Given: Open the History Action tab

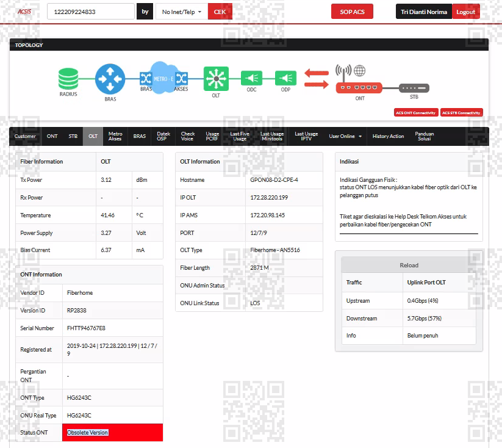Looking at the screenshot, I should point(388,136).
